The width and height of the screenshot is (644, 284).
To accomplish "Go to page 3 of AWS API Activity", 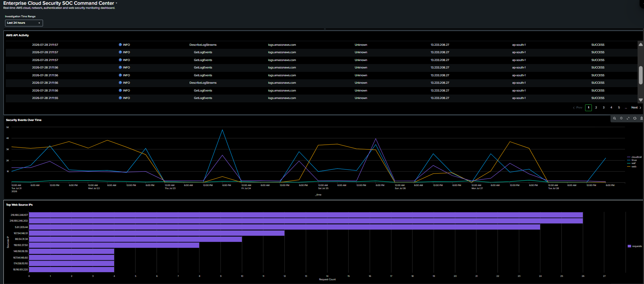I will (604, 107).
